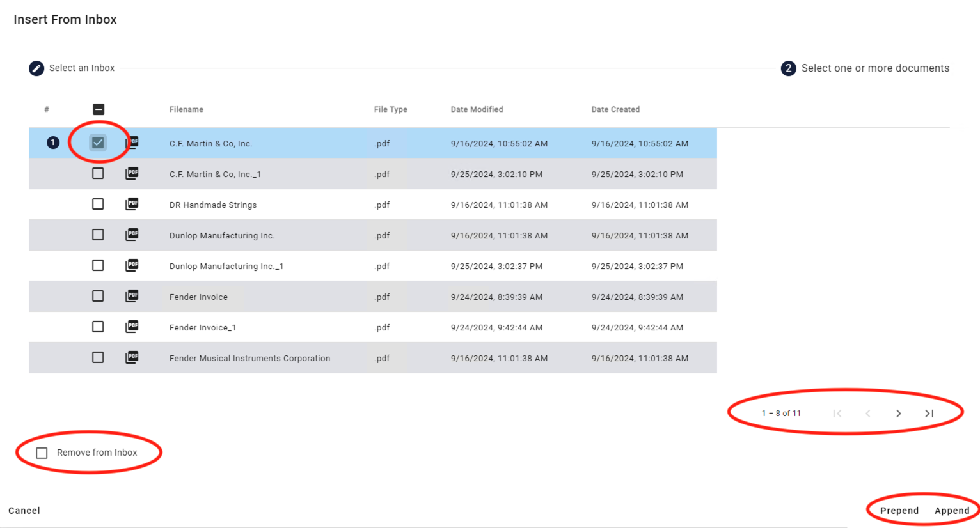Toggle the select-all checkbox in header
980x528 pixels.
click(x=99, y=109)
